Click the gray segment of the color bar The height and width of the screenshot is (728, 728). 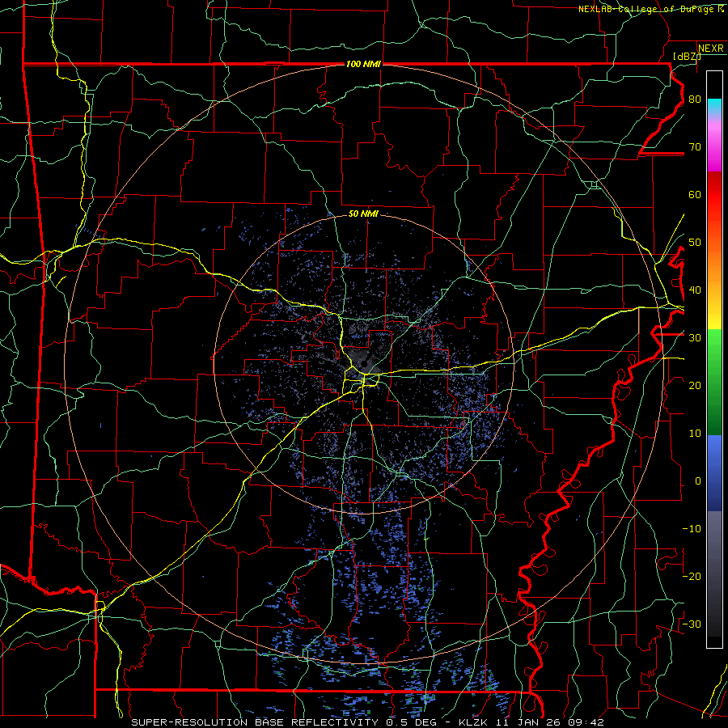pyautogui.click(x=714, y=574)
